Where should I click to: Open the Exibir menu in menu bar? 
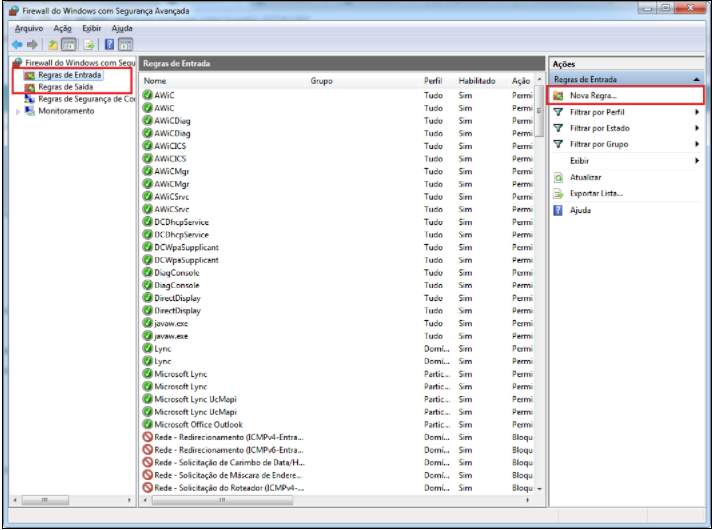91,28
